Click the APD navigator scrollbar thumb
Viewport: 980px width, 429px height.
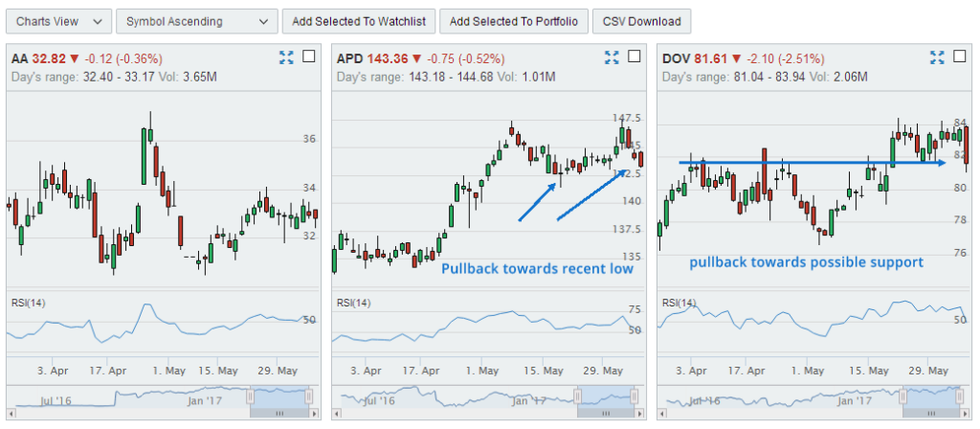(x=606, y=414)
